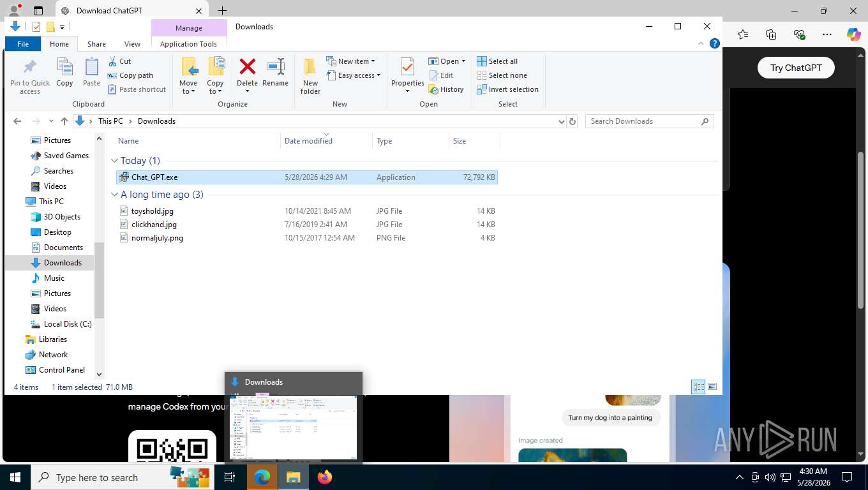868x490 pixels.
Task: Navigate back in File Explorer
Action: 17,121
